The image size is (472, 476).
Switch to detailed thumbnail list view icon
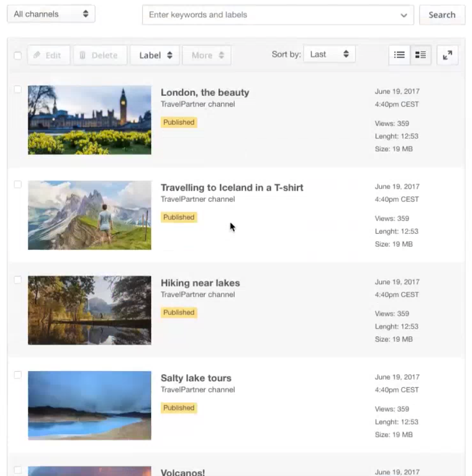pyautogui.click(x=420, y=55)
